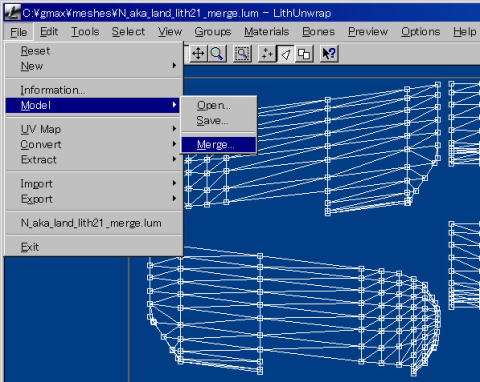Switch to vertex selection mode icon
This screenshot has width=480, height=382.
pos(267,54)
